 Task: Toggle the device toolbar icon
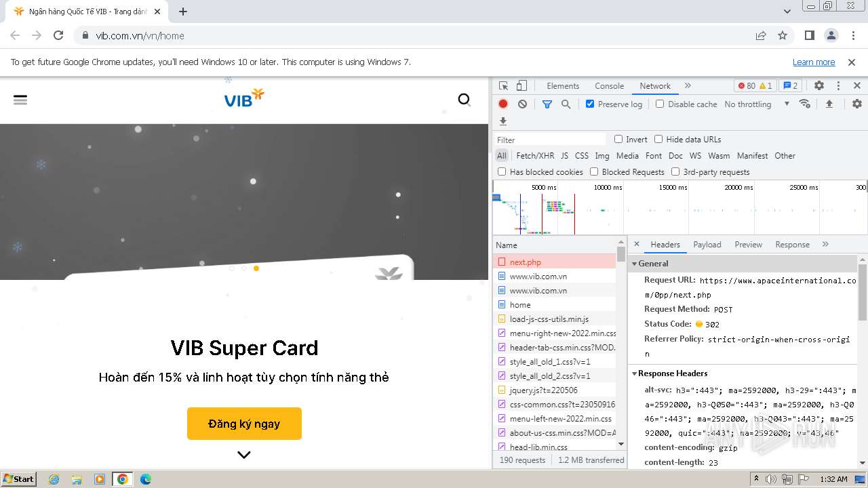point(521,86)
